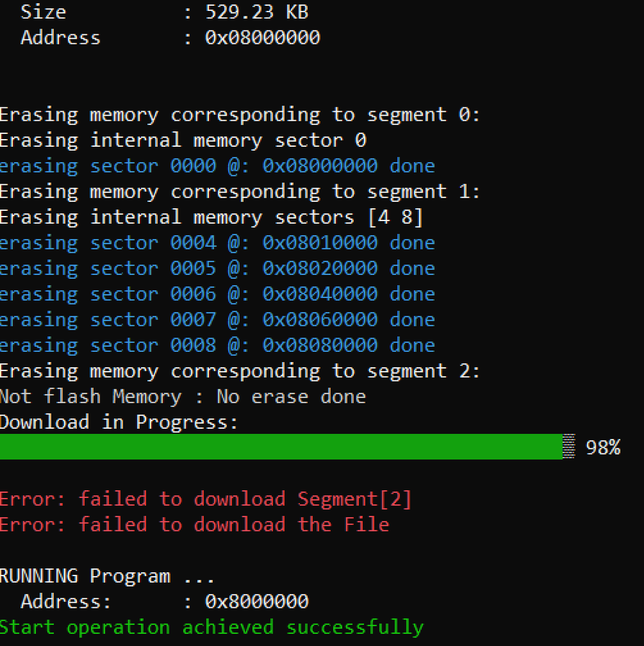Select "Erasing memory corresponding to segment 2" line

point(240,371)
